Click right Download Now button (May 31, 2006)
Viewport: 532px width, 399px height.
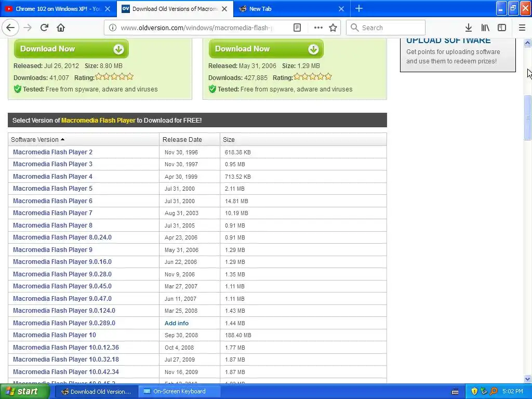click(266, 49)
